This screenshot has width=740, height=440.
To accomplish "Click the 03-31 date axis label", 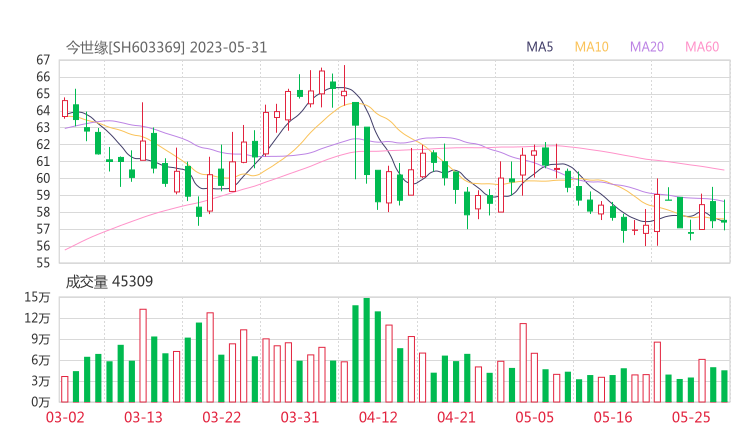I will (x=300, y=417).
